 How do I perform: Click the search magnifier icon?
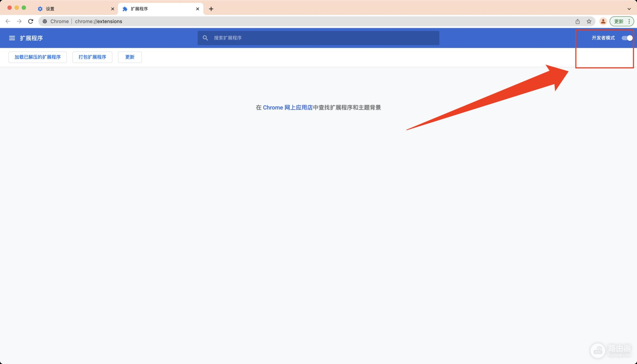pyautogui.click(x=205, y=38)
